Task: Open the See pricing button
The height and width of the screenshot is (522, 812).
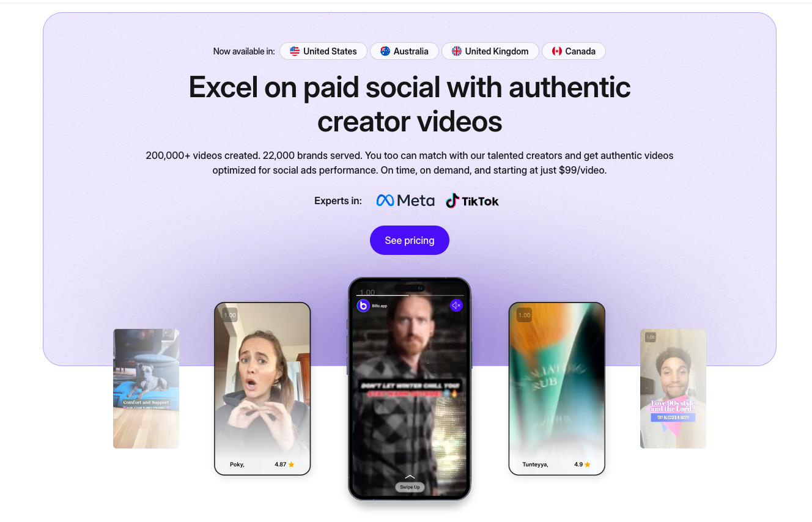Action: (410, 240)
